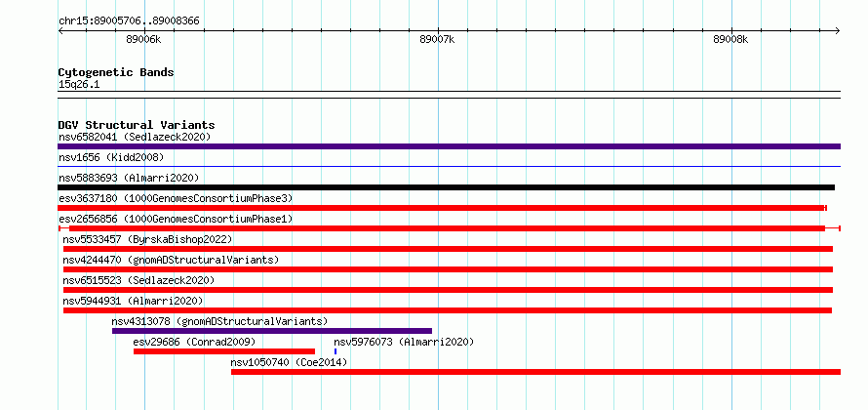Viewport: 868px width, 410px height.
Task: Click the Cytogenetic Bands track title
Action: [x=116, y=72]
